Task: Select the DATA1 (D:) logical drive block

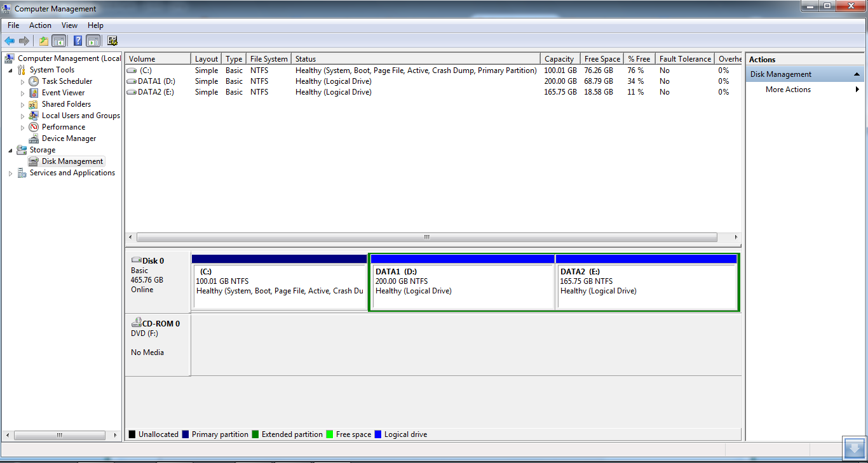Action: pos(463,282)
